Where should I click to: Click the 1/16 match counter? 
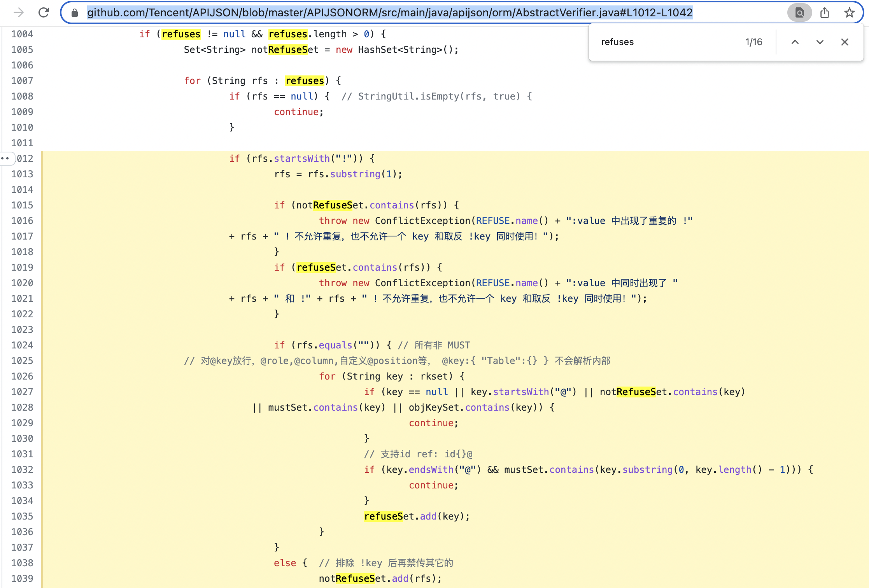(753, 42)
